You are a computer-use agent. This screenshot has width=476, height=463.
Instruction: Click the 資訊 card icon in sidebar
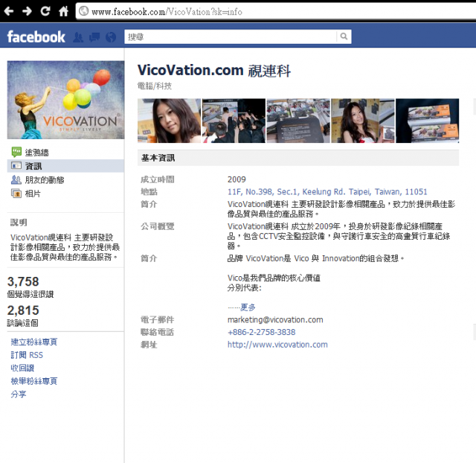point(16,165)
